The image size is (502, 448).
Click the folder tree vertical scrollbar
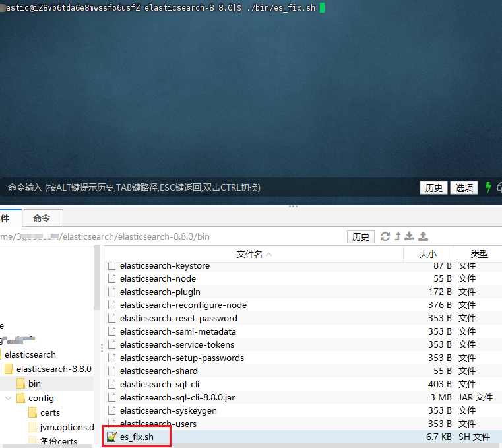click(x=97, y=278)
